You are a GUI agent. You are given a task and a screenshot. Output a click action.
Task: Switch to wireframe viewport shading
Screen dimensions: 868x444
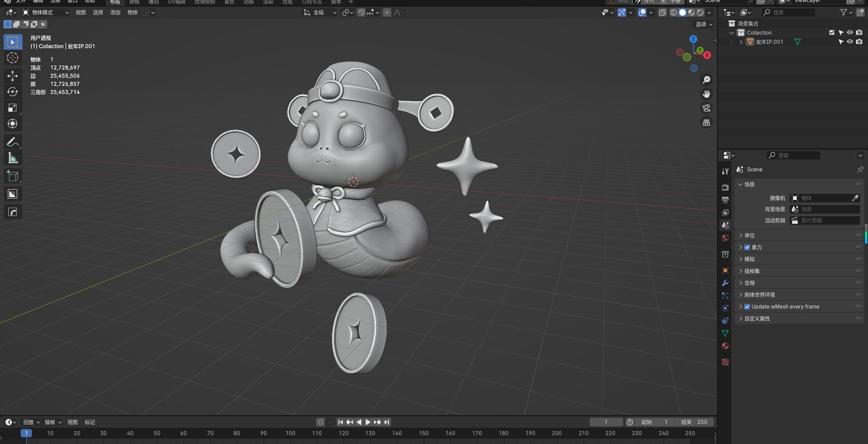(x=674, y=13)
